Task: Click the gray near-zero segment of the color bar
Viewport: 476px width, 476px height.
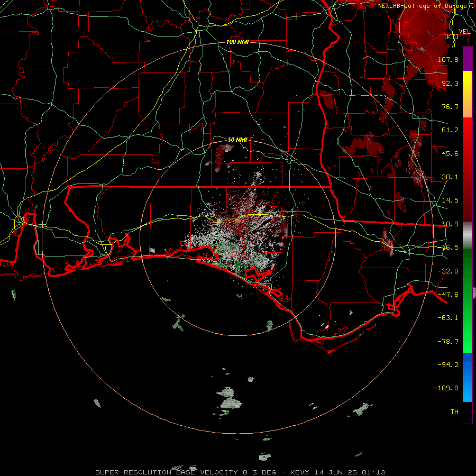Action: click(467, 235)
